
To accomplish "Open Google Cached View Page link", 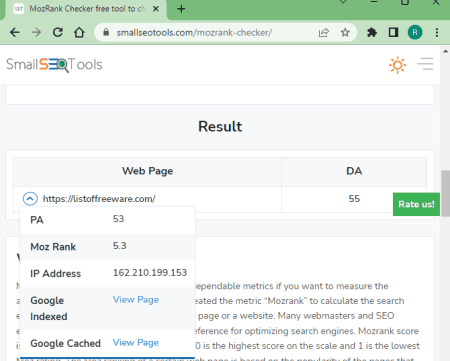I will point(136,343).
